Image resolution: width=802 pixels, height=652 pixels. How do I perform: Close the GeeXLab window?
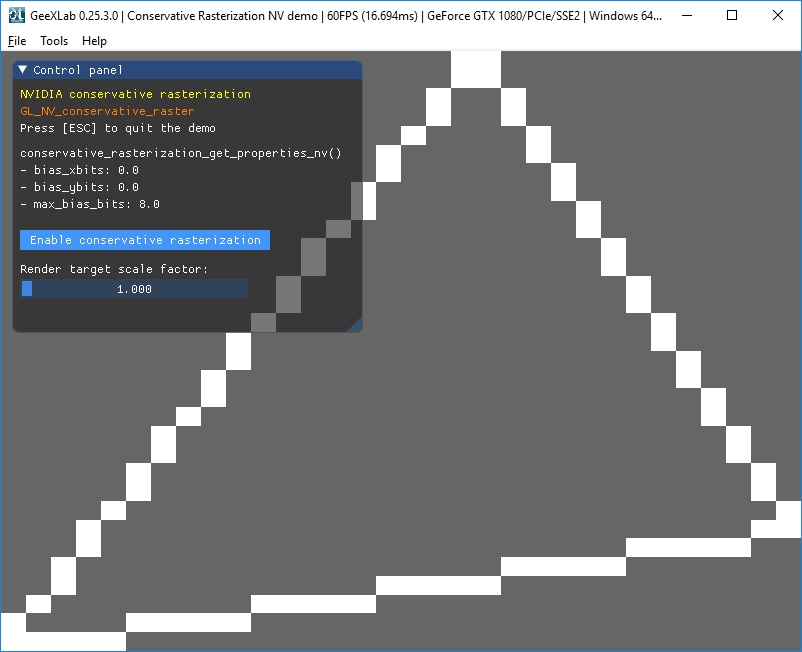[x=777, y=15]
